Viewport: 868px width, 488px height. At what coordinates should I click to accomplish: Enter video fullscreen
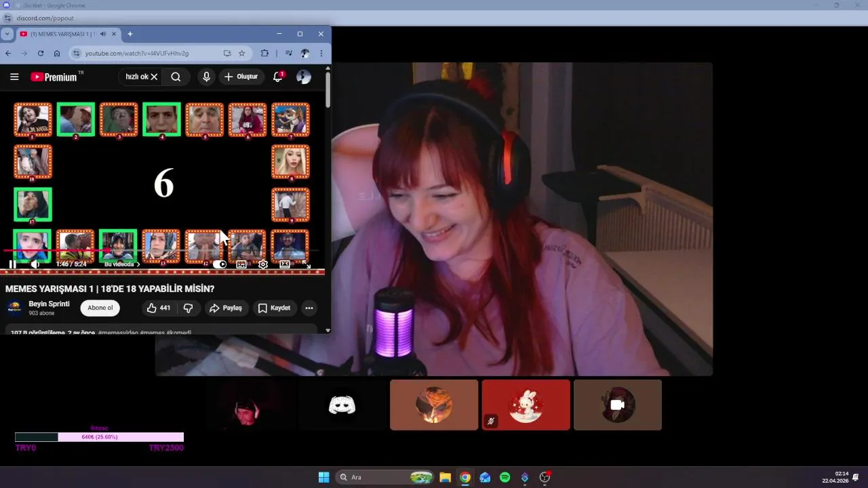[x=306, y=264]
